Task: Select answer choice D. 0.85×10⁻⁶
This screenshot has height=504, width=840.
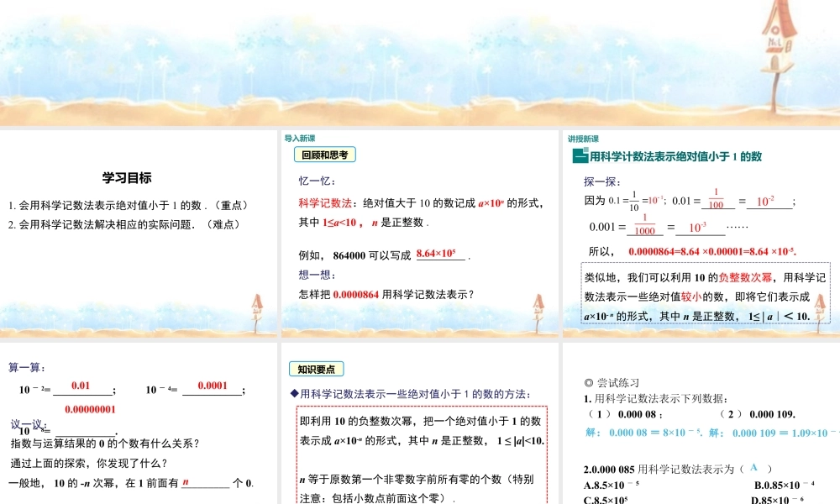Action: (x=777, y=500)
